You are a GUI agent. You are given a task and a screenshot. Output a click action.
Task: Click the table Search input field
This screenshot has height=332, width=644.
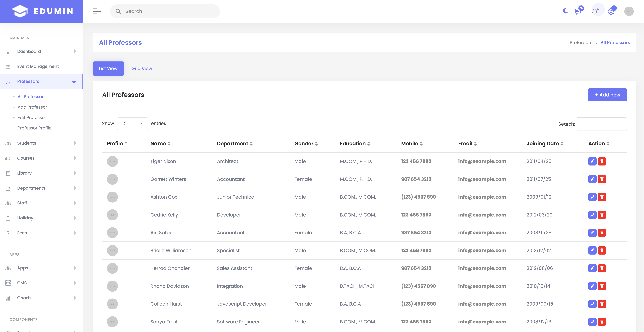point(601,124)
